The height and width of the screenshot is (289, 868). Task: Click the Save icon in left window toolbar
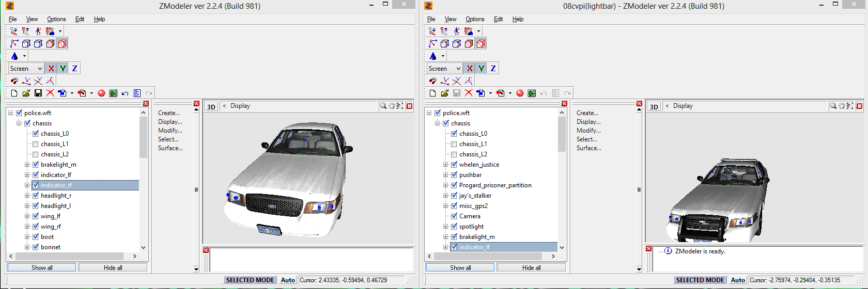click(x=38, y=93)
